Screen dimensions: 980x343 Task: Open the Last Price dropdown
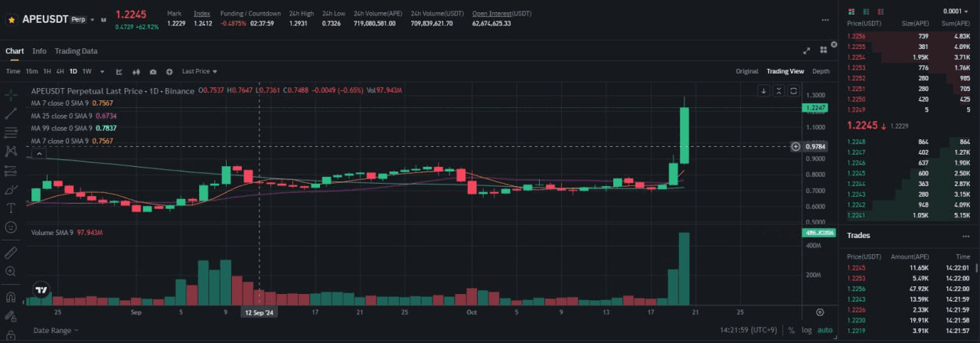click(199, 71)
